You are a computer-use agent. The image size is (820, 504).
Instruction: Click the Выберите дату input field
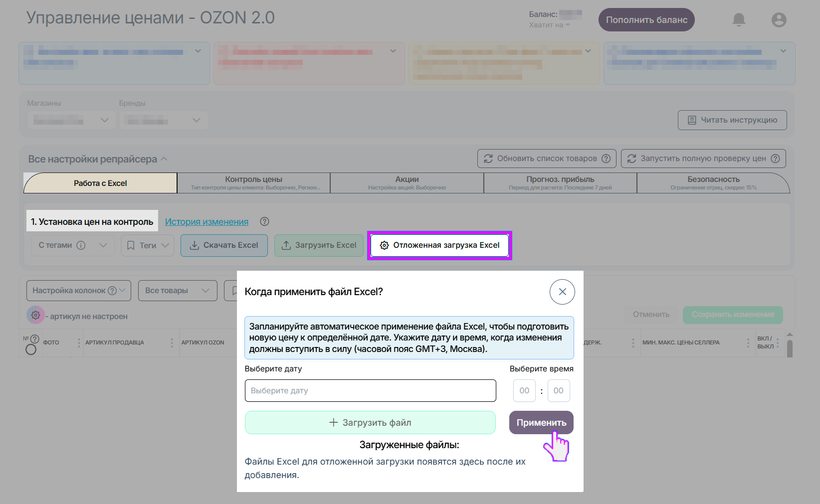(370, 390)
